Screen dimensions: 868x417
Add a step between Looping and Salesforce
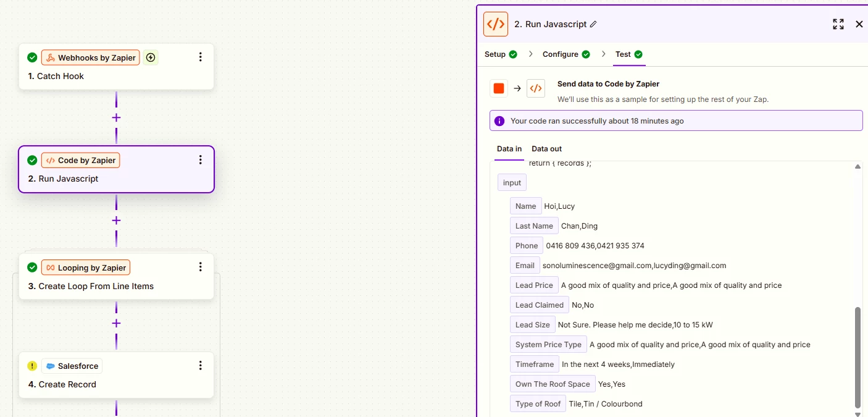[116, 323]
